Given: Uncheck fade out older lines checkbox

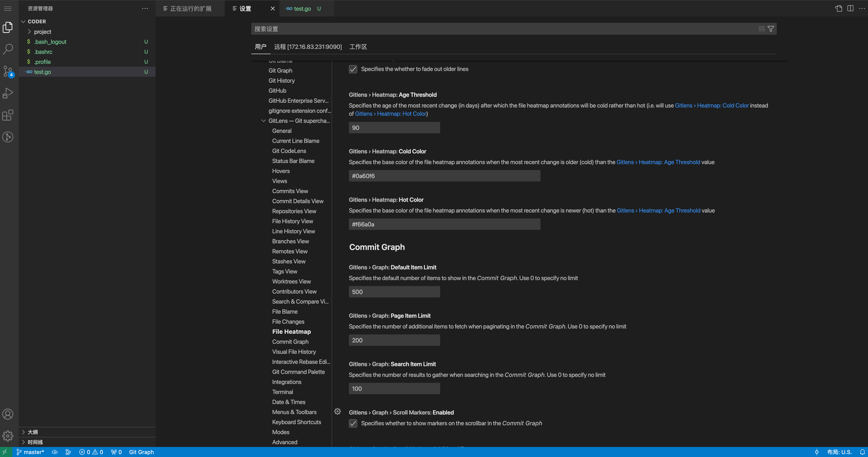Looking at the screenshot, I should click(353, 69).
